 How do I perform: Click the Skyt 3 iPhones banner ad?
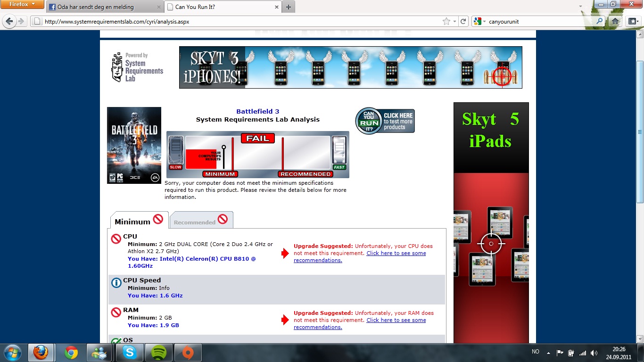[351, 67]
